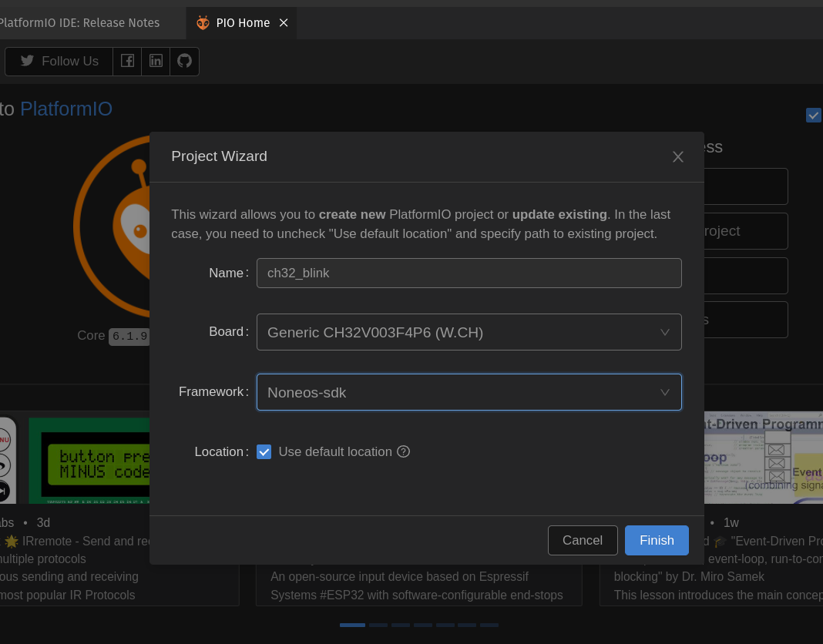Screen dimensions: 823x644
Task: Select the PIO Home tab
Action: (242, 23)
